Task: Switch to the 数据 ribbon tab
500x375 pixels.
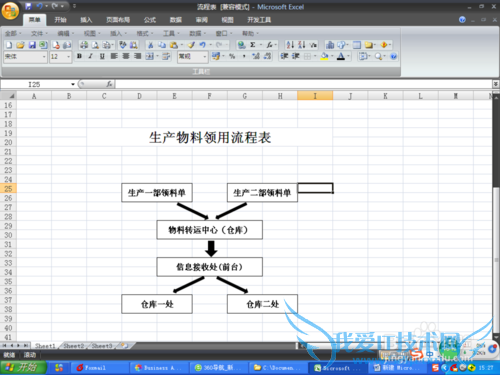Action: click(176, 20)
